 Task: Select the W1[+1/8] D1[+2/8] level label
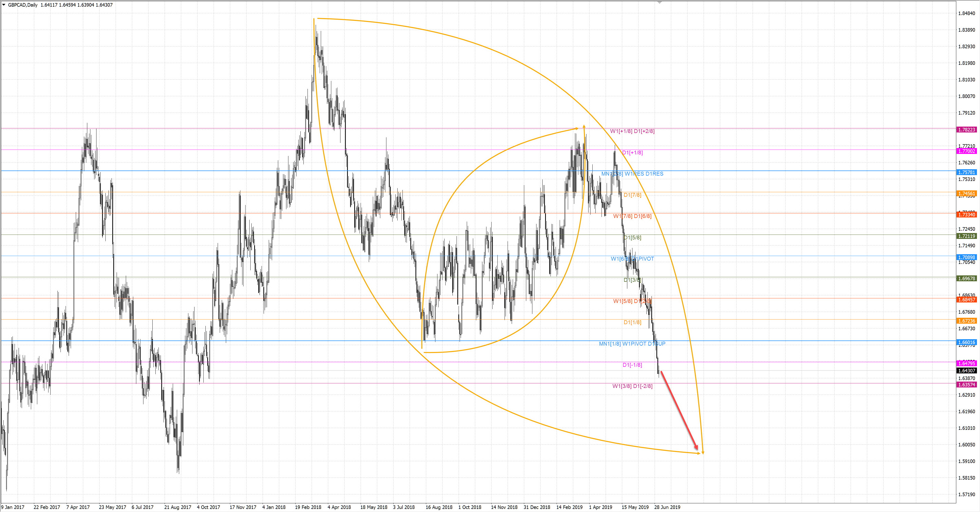pos(632,131)
